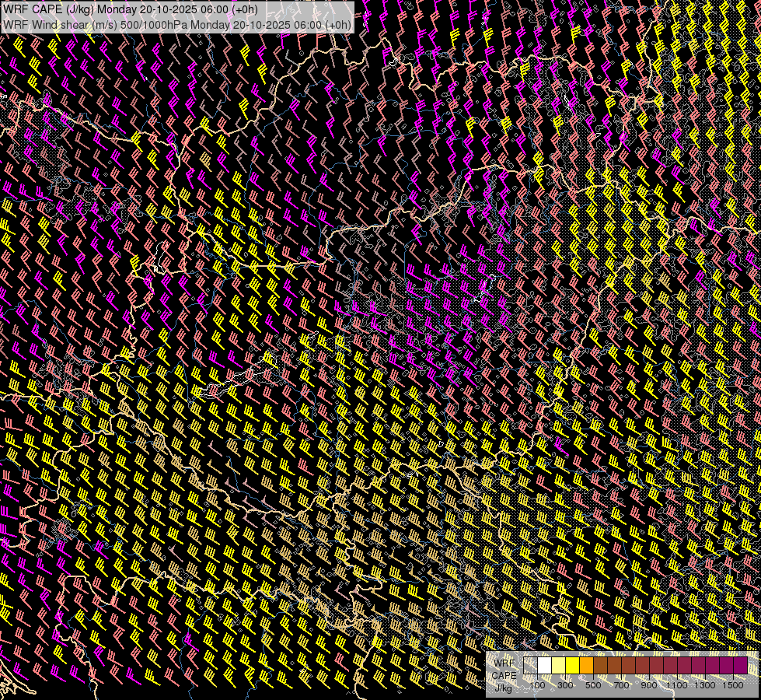
Task: Pick the bright yellow CAPE legend swatch
Action: (x=572, y=666)
